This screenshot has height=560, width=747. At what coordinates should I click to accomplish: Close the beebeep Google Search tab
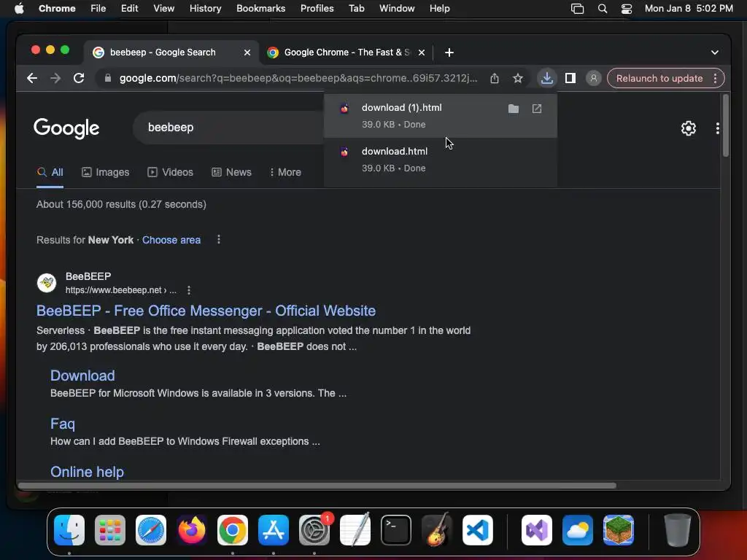click(x=247, y=52)
